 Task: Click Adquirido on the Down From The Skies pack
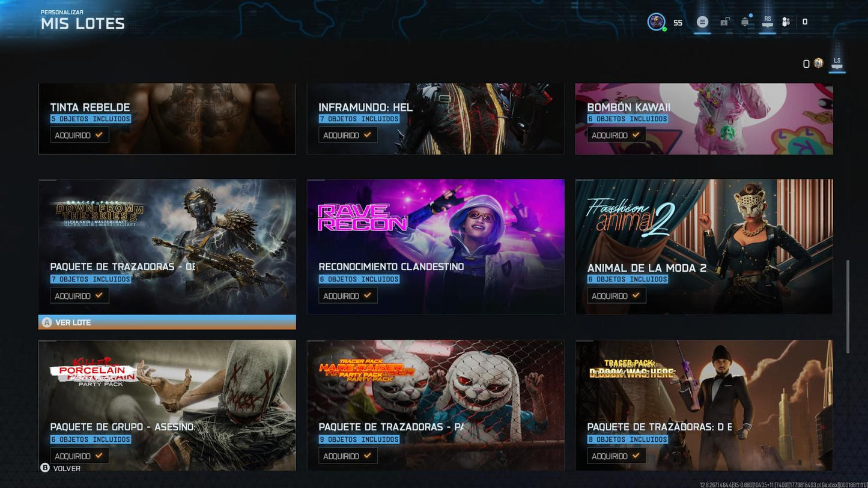pyautogui.click(x=79, y=295)
